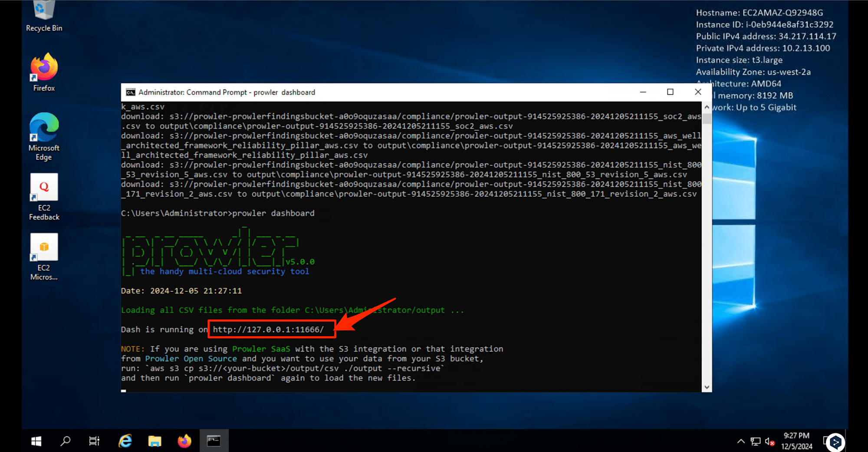Click 'the handy multi-cloud security tool' tagline

pyautogui.click(x=224, y=271)
